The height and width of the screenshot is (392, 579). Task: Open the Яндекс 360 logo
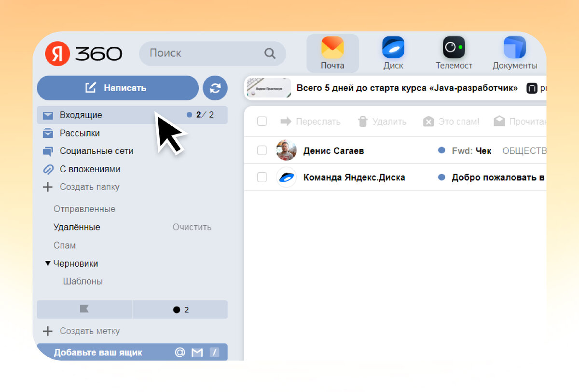83,54
